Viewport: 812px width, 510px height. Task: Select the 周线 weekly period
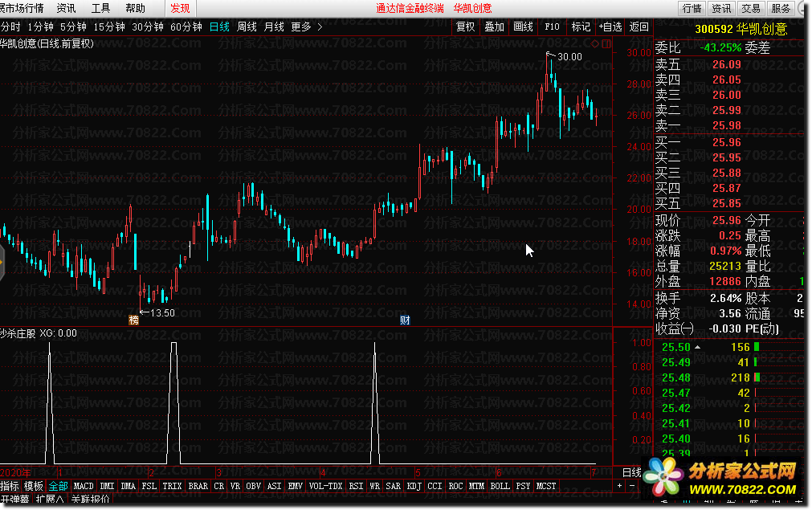pyautogui.click(x=247, y=27)
